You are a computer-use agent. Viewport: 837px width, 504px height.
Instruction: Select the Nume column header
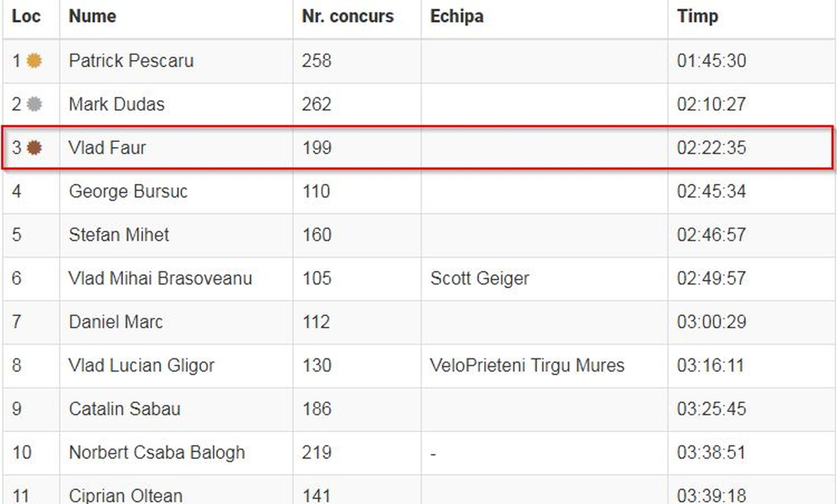tap(92, 16)
